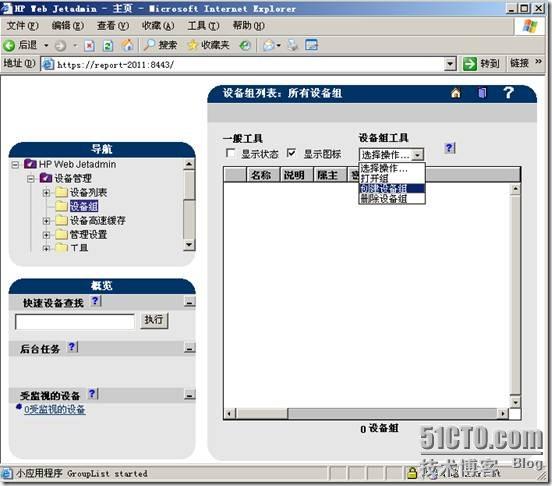Click the Refresh page icon
Screen dimensions: 552x486
coord(108,45)
